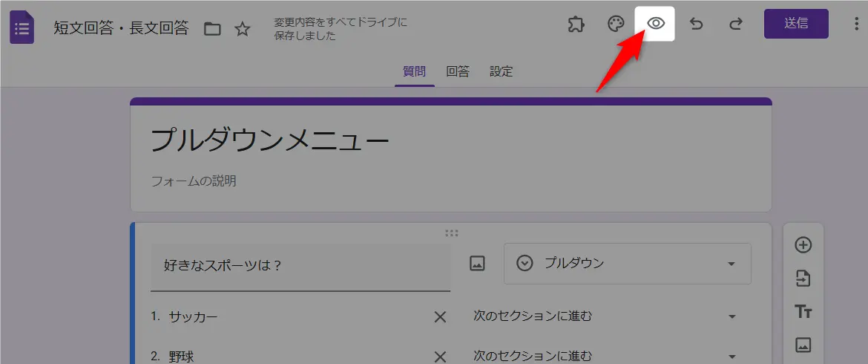The height and width of the screenshot is (364, 868).
Task: Preview the form with eye icon
Action: 656,23
